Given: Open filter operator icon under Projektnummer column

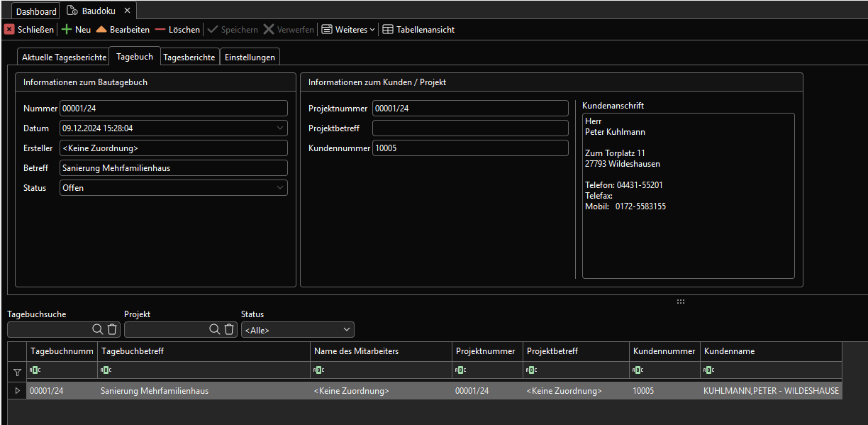Looking at the screenshot, I should click(x=460, y=370).
